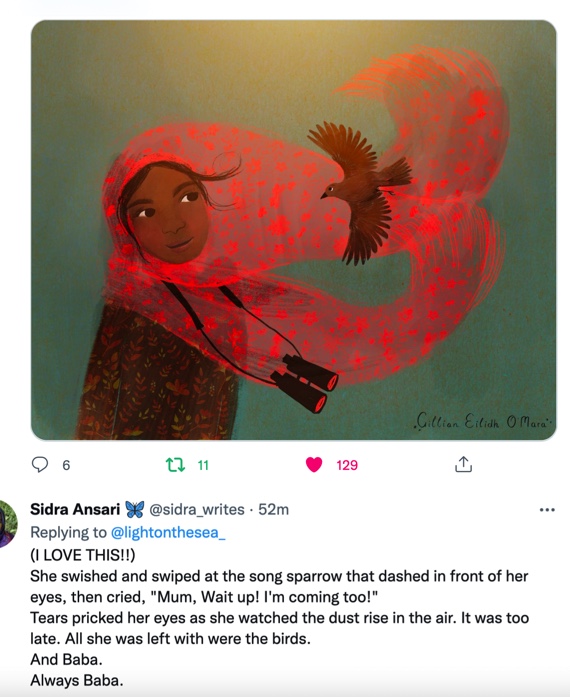Click the reply text starting "She swished"
This screenshot has width=570, height=697.
[279, 586]
